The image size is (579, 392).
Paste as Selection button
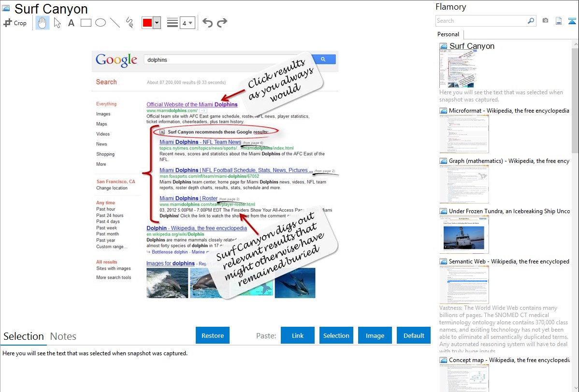(x=336, y=335)
